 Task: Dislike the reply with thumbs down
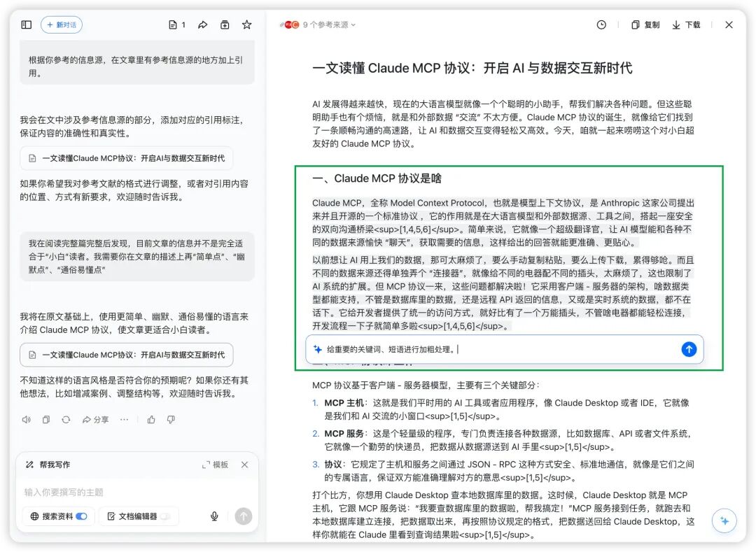pos(171,420)
